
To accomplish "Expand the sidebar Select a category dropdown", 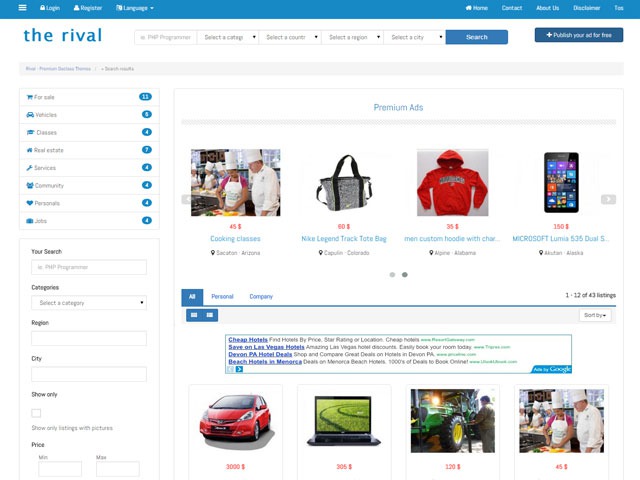I will tap(89, 303).
